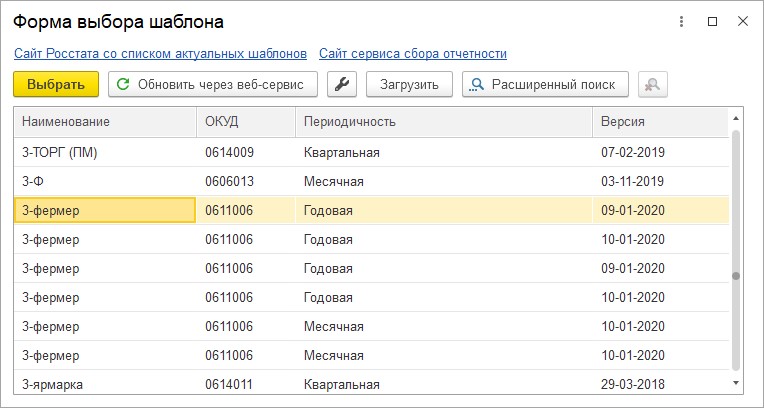
Task: Select the 3-Ф Месячная row
Action: pyautogui.click(x=371, y=182)
